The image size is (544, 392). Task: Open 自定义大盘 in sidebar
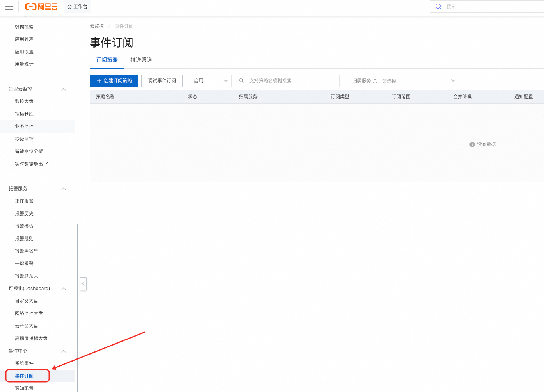click(27, 301)
